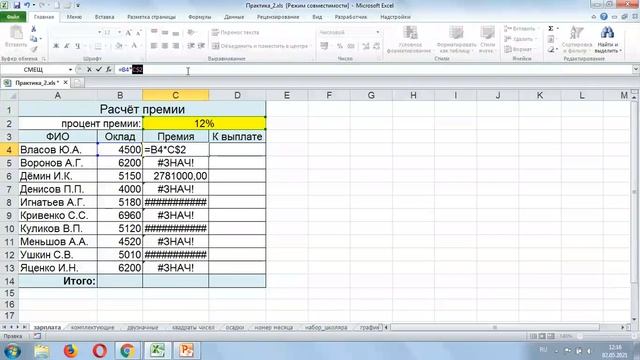Toggle Italic (К) formatting
Viewport: 640px width, 360px height.
click(x=67, y=46)
